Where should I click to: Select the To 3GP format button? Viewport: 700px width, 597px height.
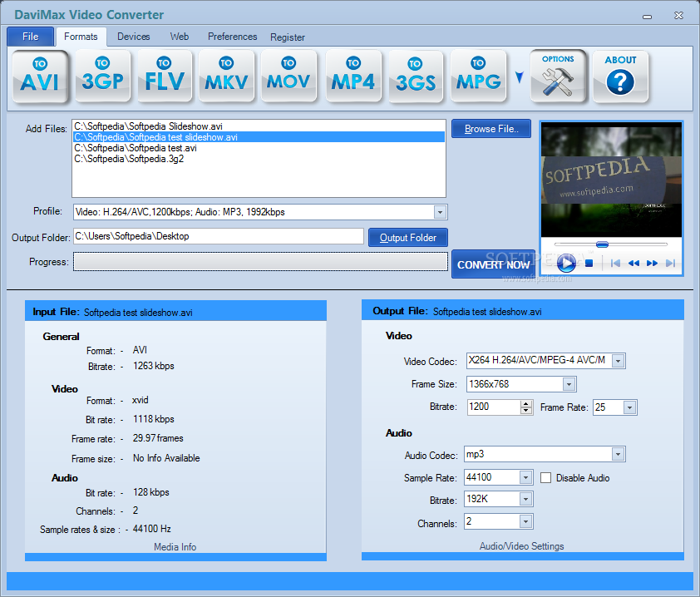(x=103, y=76)
